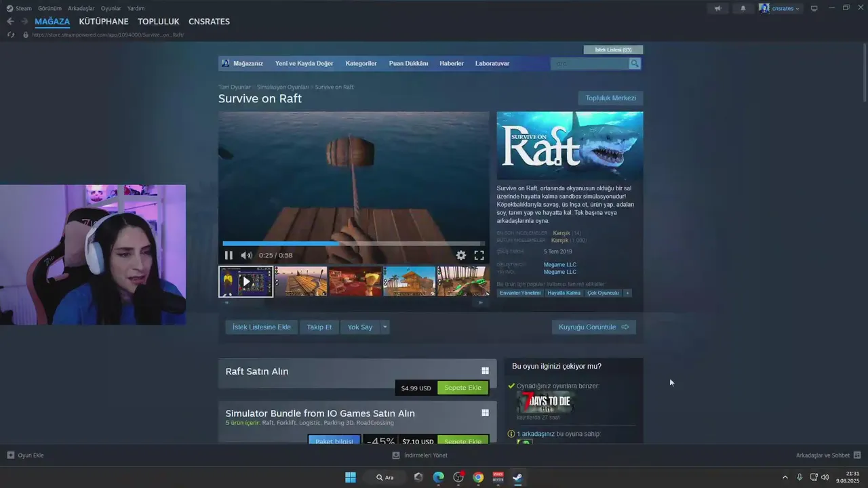The image size is (868, 488).
Task: Click Paket bilgisi button
Action: (334, 441)
